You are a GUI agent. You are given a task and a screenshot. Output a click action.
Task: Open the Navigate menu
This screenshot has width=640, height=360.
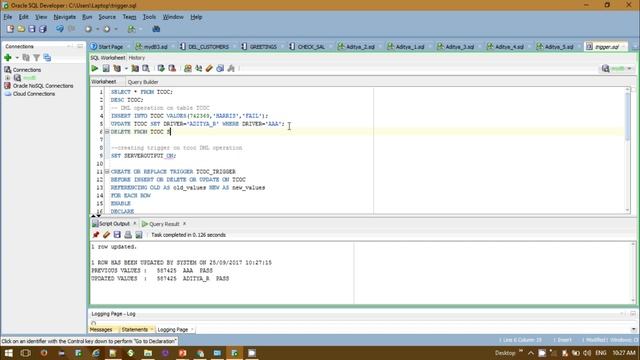(x=64, y=17)
